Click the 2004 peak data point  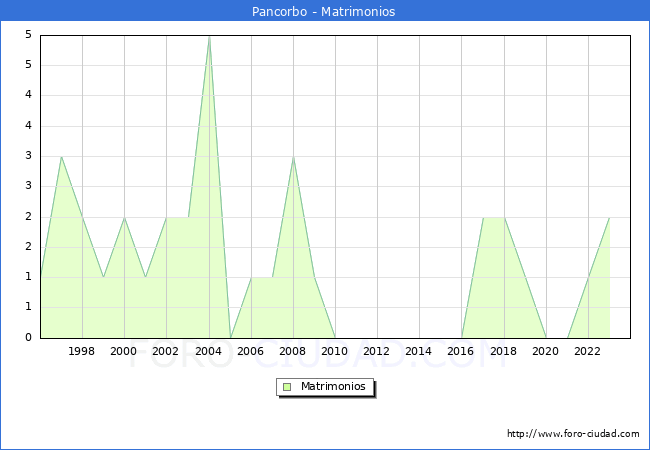209,37
